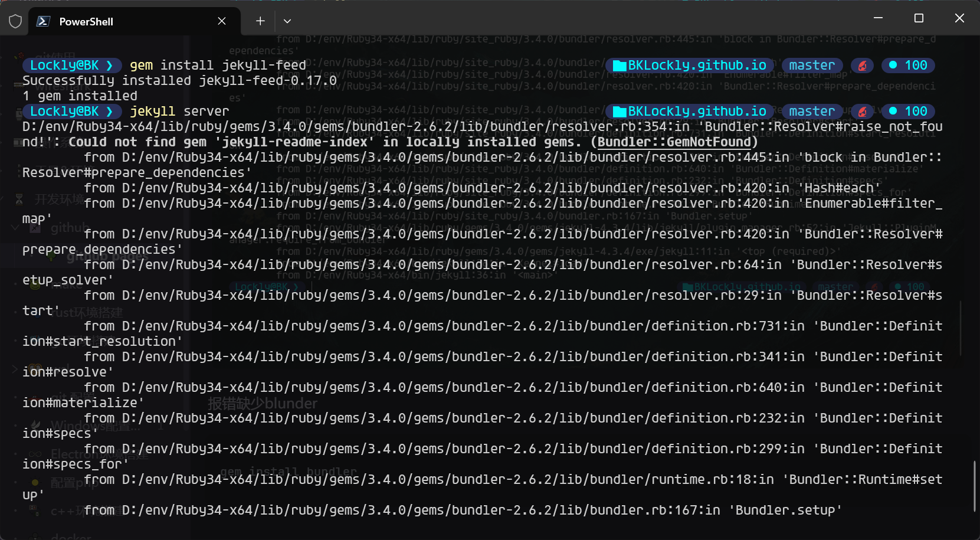Click the stack trace line with bundler.rb:167
The height and width of the screenshot is (540, 980).
tap(463, 510)
